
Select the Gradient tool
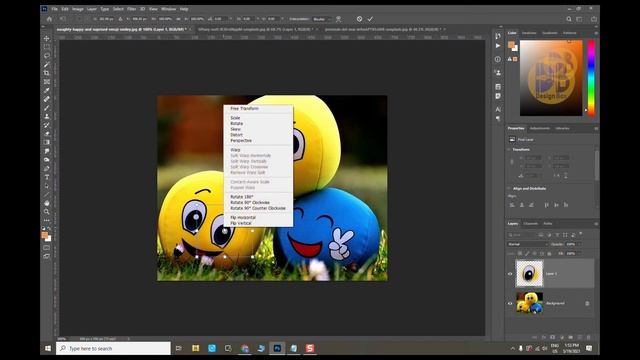(47, 142)
